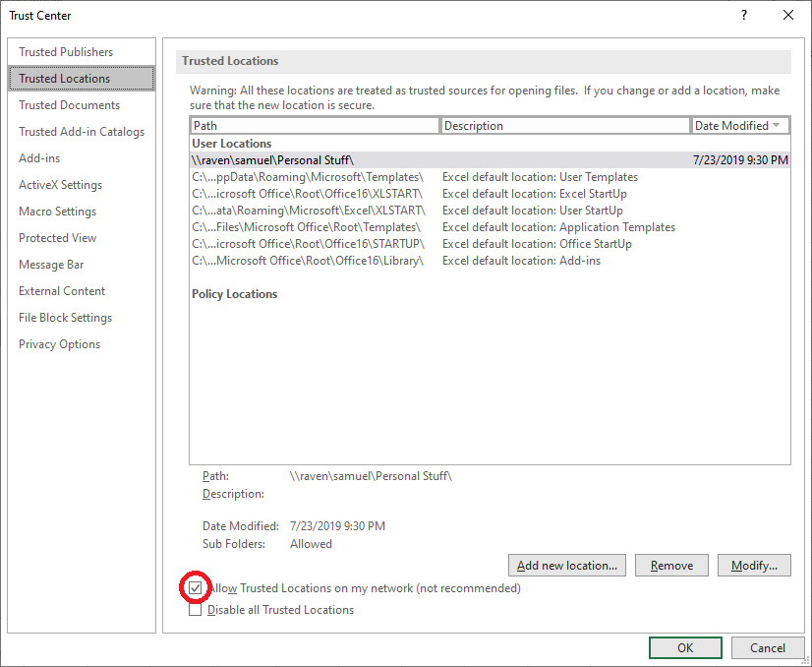Select the User StartUp location row
This screenshot has width=812, height=667.
(x=490, y=211)
